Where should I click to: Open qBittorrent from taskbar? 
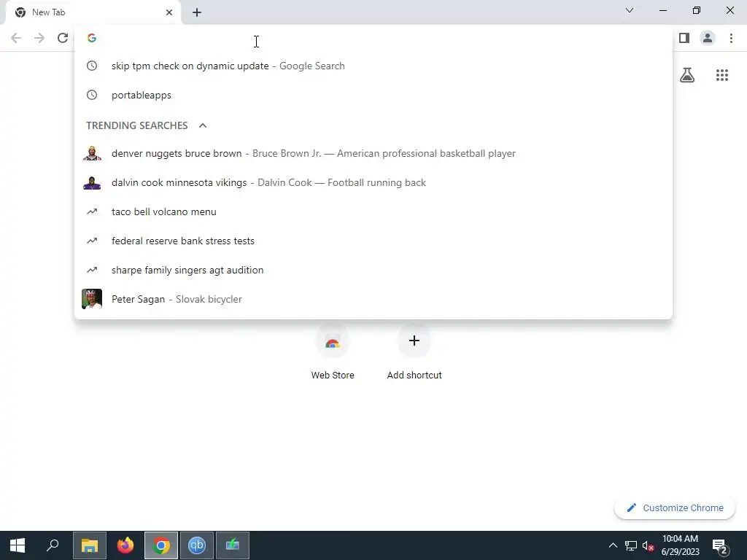pos(197,545)
